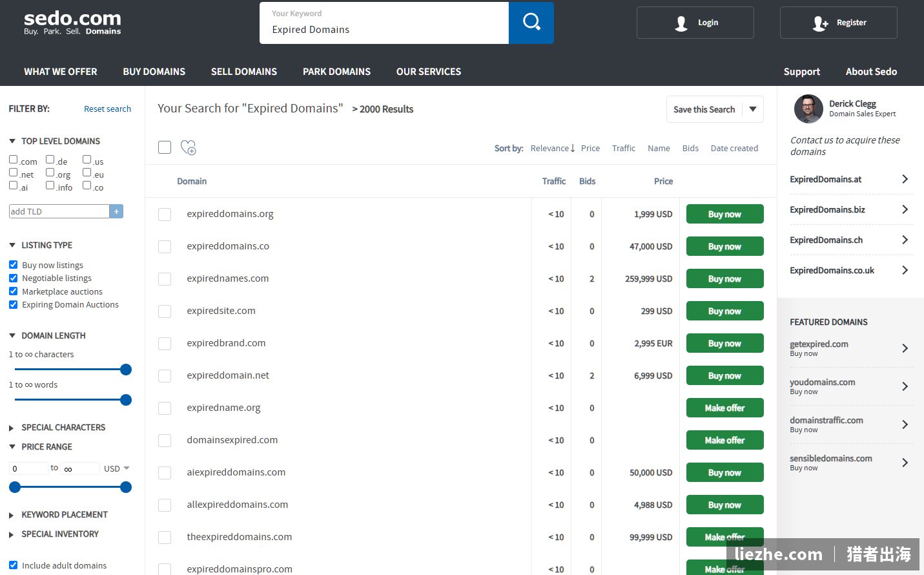
Task: Click the Reset search link
Action: pos(107,109)
